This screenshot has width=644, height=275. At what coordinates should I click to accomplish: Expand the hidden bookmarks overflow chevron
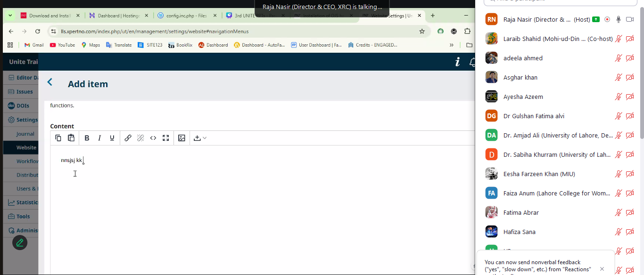pos(451,45)
